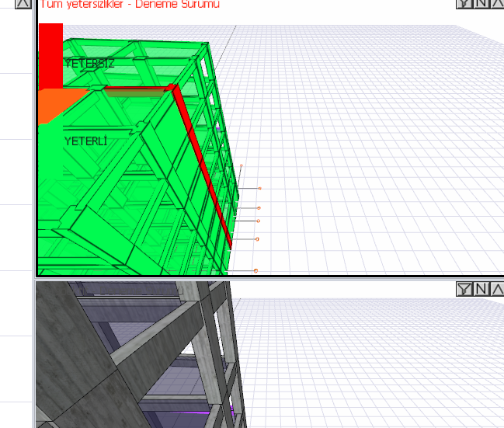Click the YETERLİ legend label
504x428 pixels.
85,141
